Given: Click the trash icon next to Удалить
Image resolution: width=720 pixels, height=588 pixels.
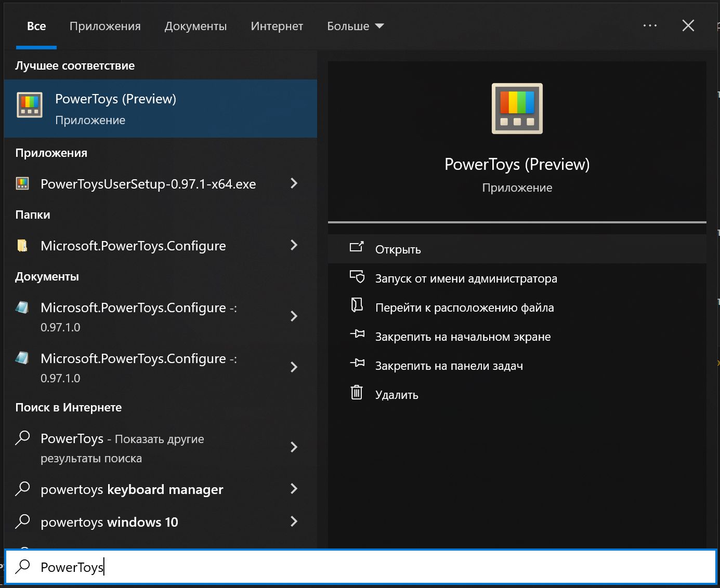Looking at the screenshot, I should point(357,392).
